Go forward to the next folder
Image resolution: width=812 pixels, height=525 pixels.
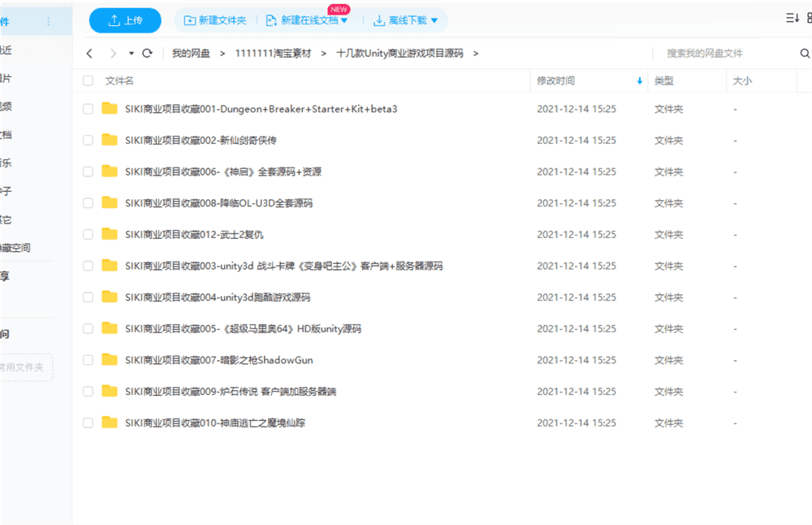click(x=114, y=54)
